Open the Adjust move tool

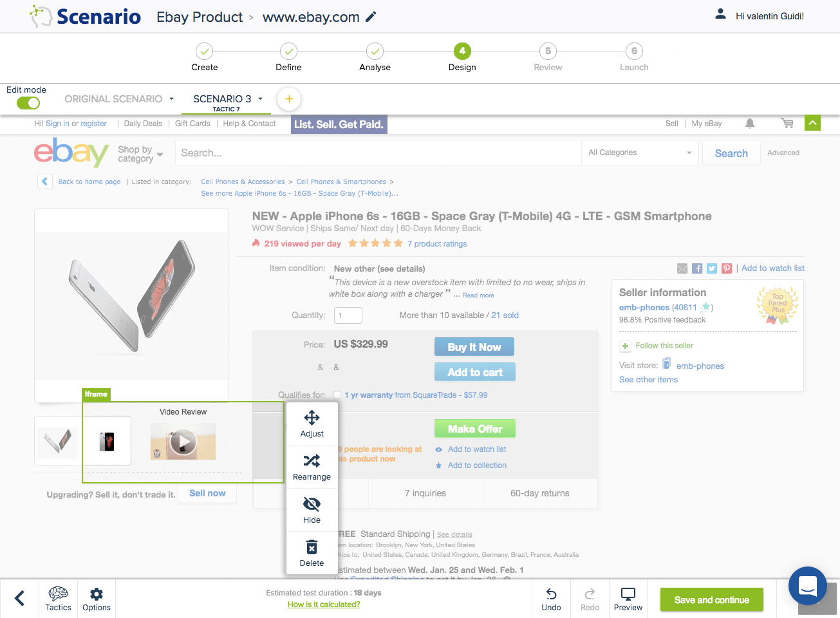pos(312,424)
